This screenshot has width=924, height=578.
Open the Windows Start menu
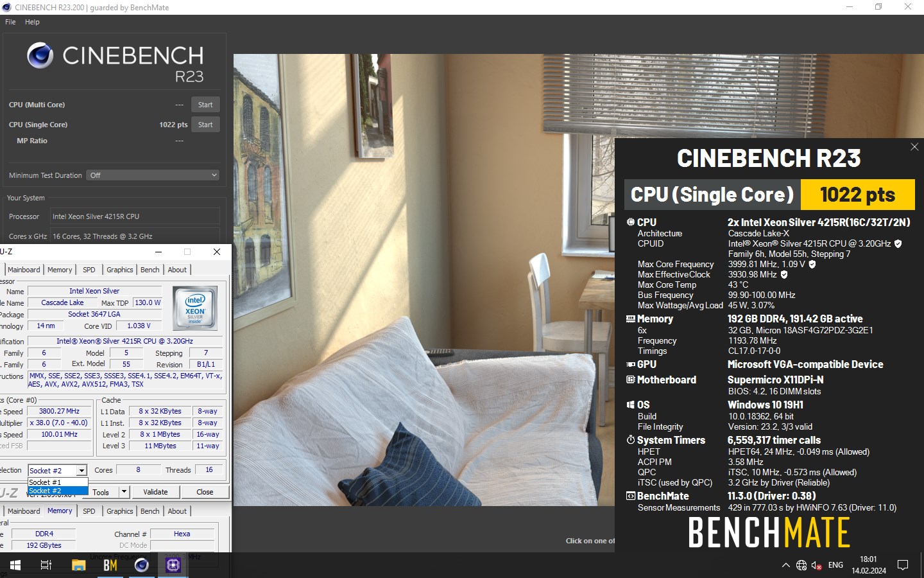pyautogui.click(x=15, y=565)
